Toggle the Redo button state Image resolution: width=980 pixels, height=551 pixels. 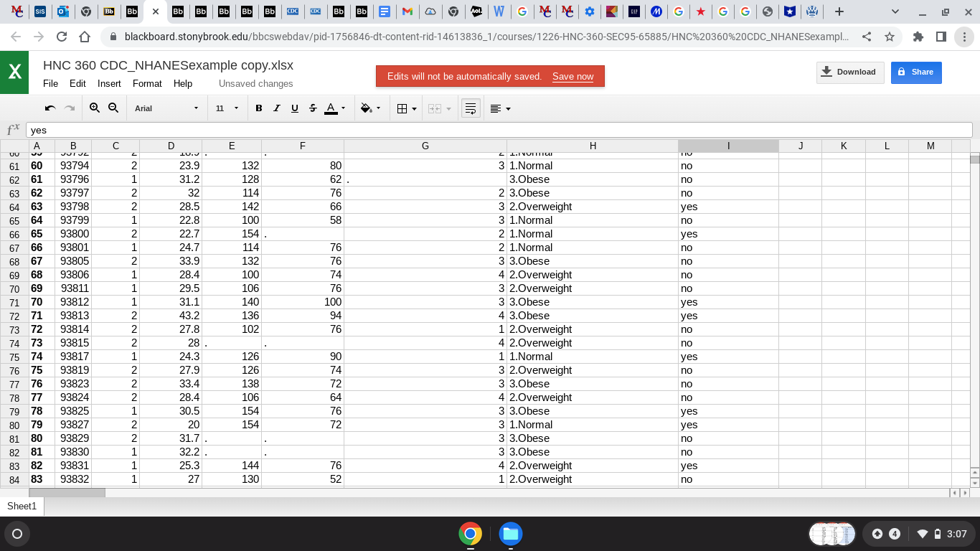point(69,108)
